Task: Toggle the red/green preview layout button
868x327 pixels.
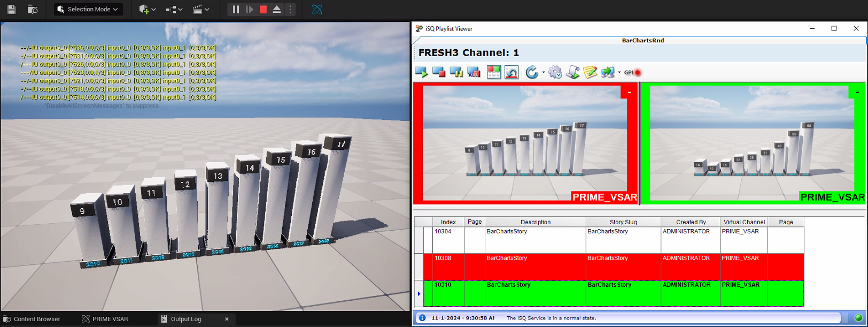Action: 494,72
